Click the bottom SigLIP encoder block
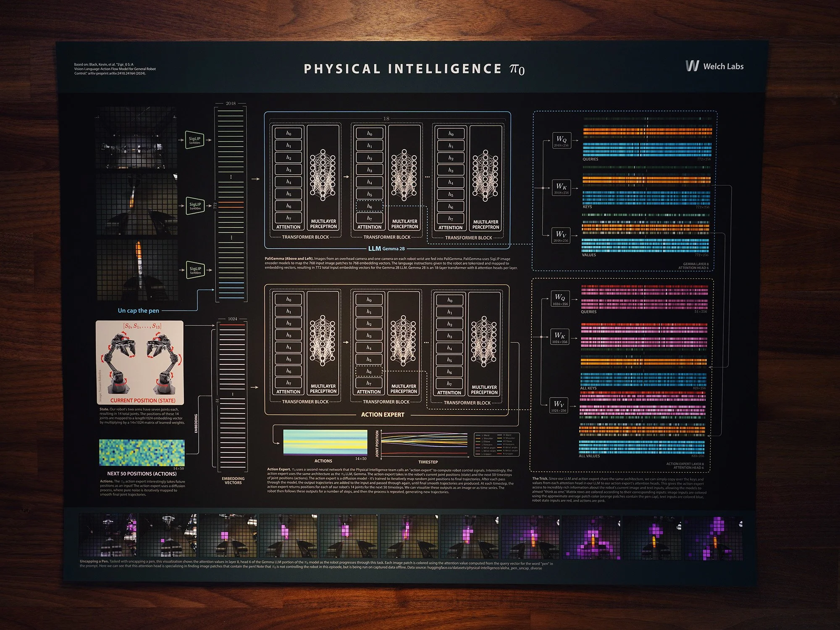This screenshot has height=630, width=840. [x=195, y=270]
